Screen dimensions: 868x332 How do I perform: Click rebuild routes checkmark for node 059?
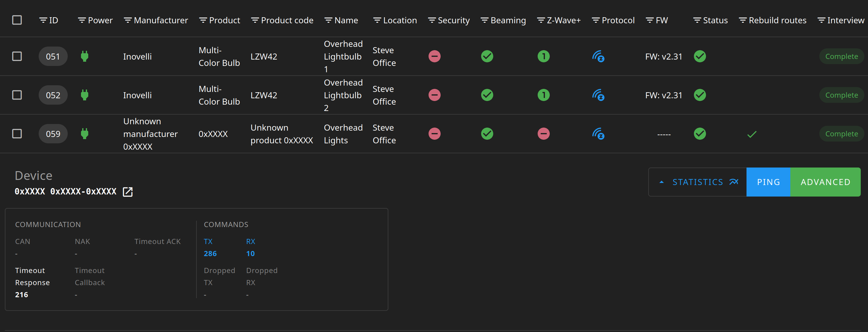coord(752,135)
